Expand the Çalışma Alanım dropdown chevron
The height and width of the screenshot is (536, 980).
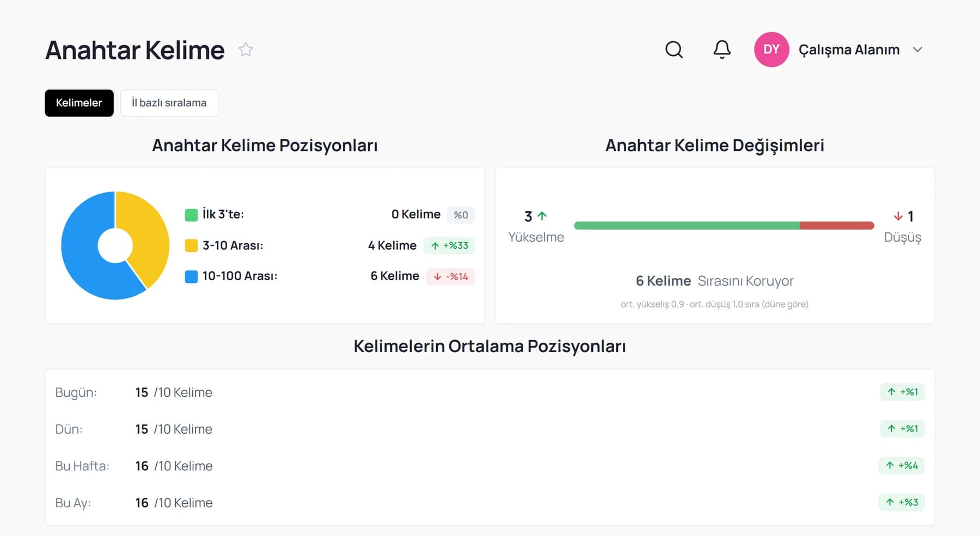point(917,50)
